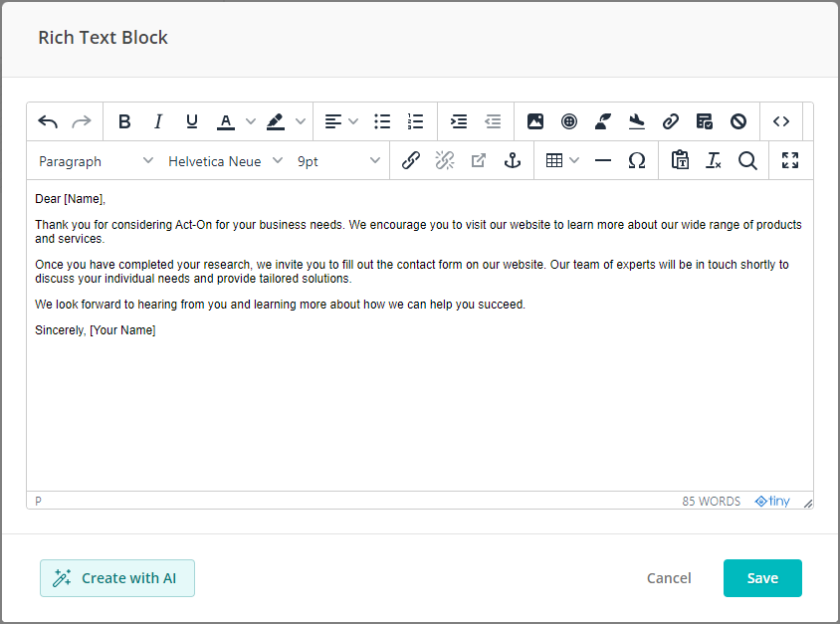Click the globe circle icon
The image size is (840, 624).
pos(569,121)
